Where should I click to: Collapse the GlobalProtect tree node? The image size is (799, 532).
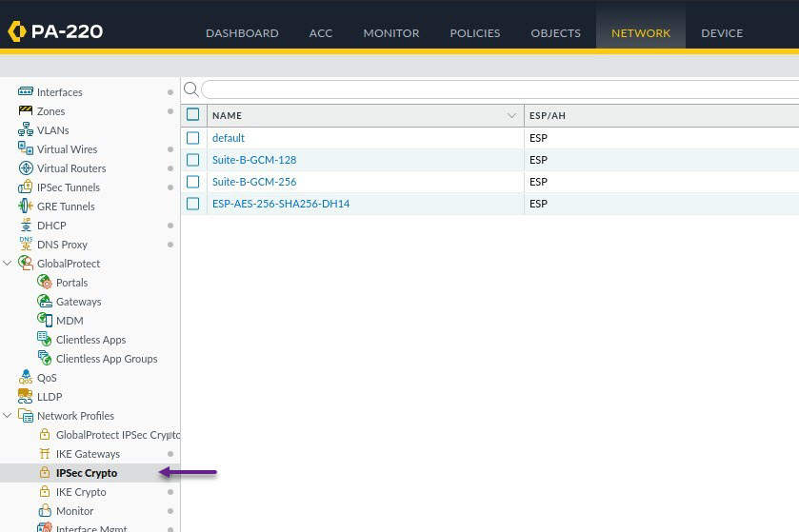7,264
